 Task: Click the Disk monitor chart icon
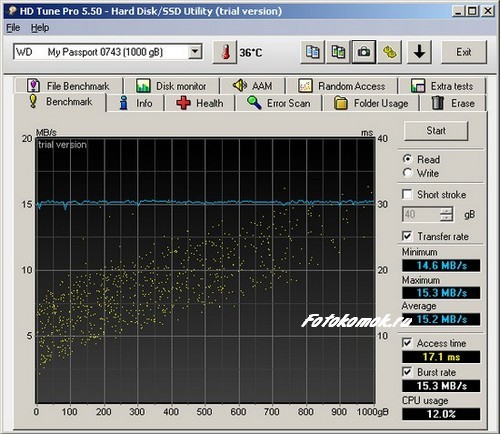pyautogui.click(x=143, y=86)
